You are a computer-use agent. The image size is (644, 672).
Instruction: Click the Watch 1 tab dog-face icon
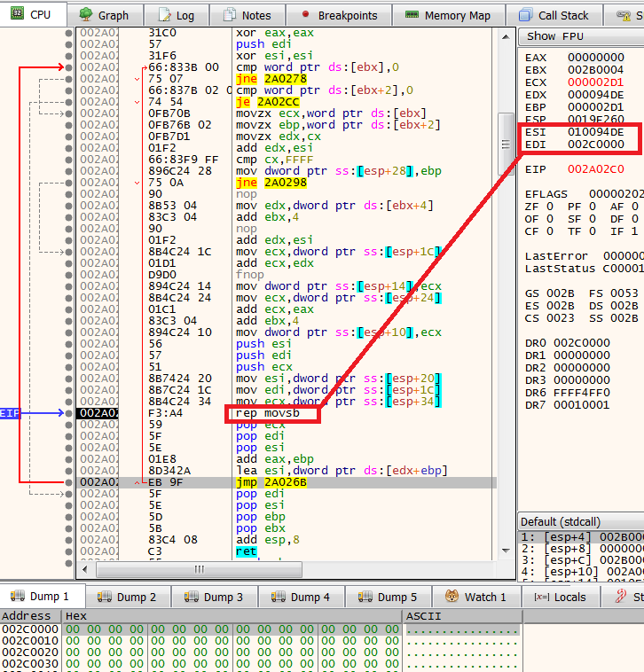452,596
